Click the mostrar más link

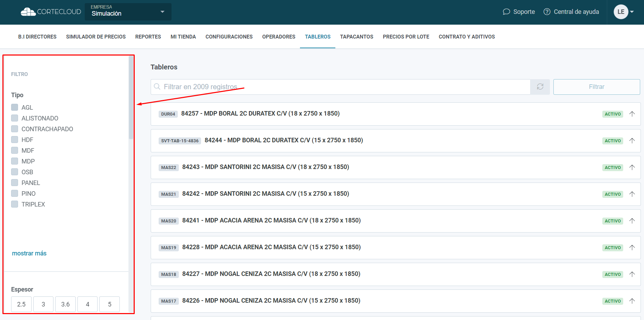[x=29, y=253]
